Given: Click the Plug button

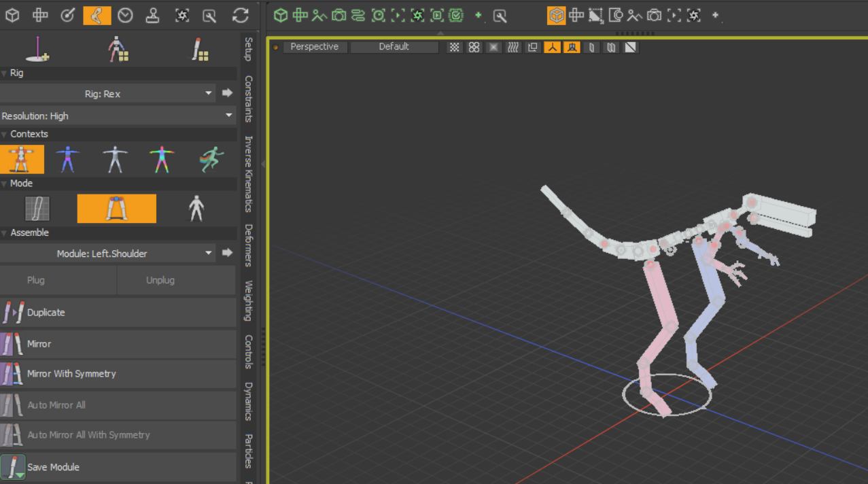Looking at the screenshot, I should point(58,280).
